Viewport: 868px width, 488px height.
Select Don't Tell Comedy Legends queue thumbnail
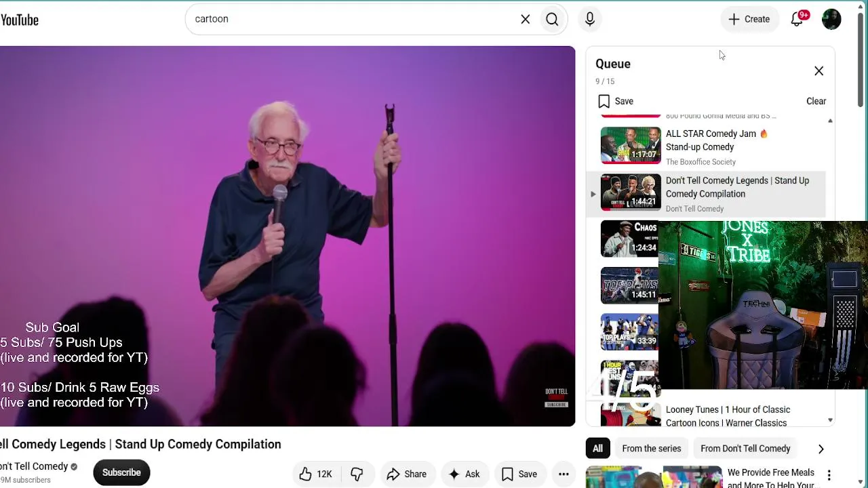pyautogui.click(x=631, y=192)
